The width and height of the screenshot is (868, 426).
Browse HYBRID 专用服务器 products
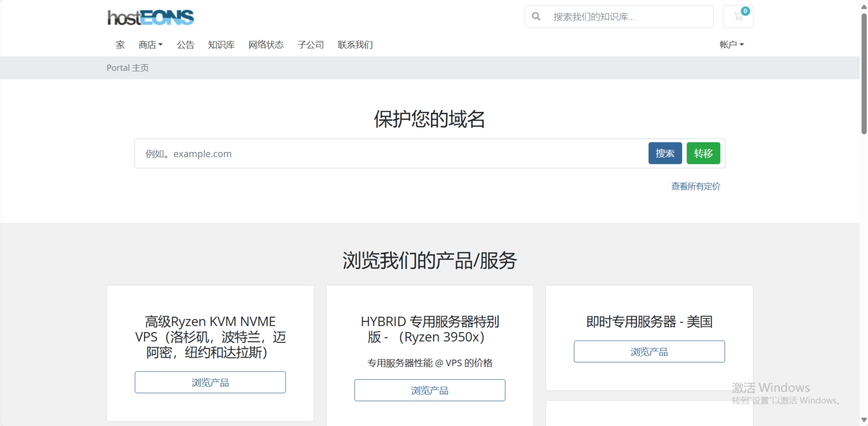pyautogui.click(x=429, y=390)
